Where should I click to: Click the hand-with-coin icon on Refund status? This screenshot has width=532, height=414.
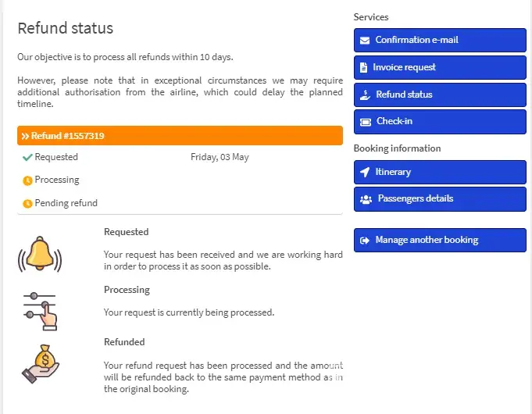pyautogui.click(x=365, y=95)
